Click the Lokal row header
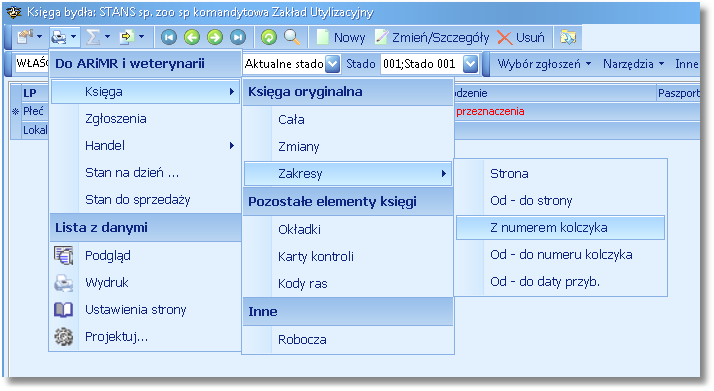Viewport: 714px width, 391px height. (x=35, y=130)
